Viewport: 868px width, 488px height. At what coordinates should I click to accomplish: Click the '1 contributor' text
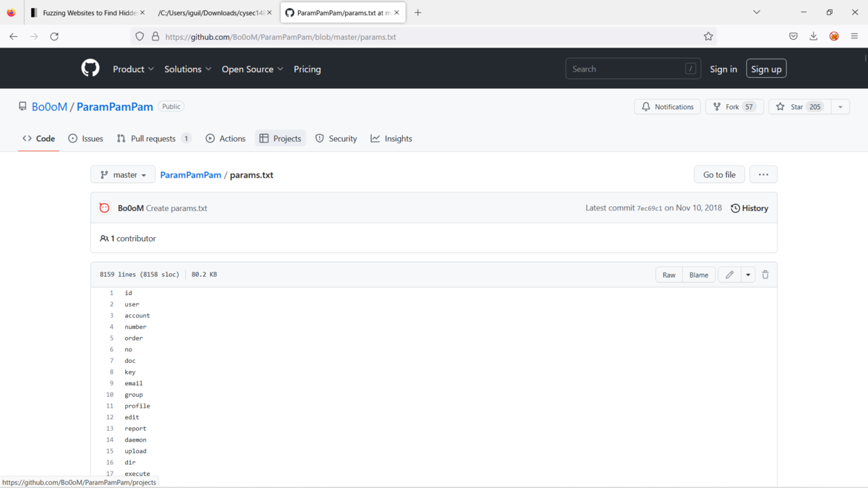(133, 239)
